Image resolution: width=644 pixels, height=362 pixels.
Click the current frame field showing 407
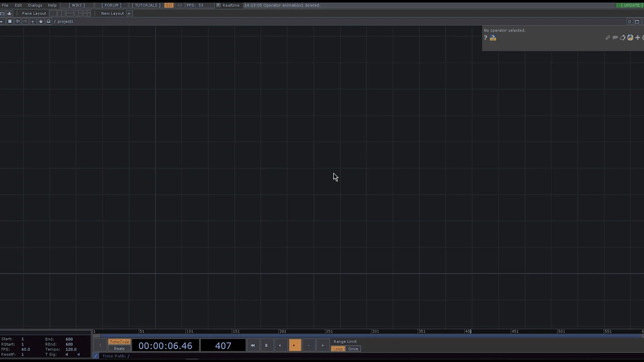click(x=223, y=346)
